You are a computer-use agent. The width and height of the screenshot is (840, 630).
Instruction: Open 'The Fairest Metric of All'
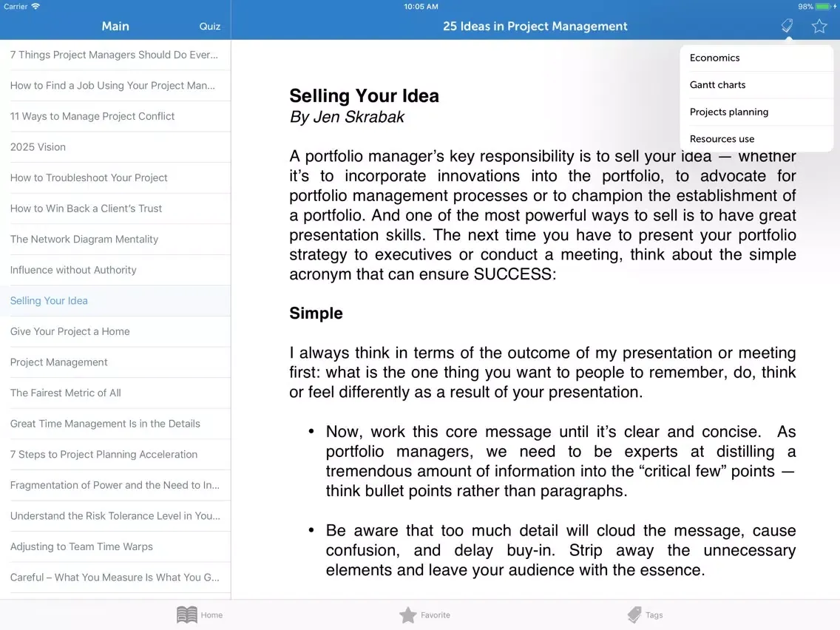point(115,393)
